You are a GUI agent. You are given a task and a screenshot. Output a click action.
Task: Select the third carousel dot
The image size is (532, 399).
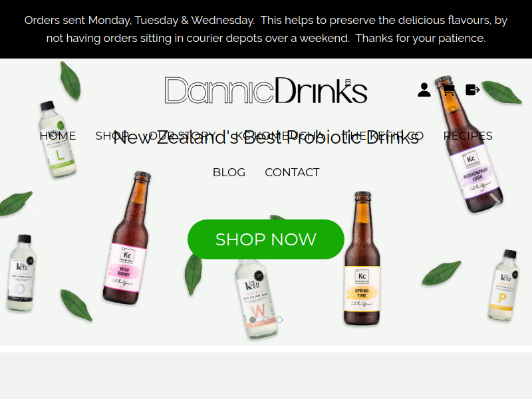pyautogui.click(x=279, y=320)
